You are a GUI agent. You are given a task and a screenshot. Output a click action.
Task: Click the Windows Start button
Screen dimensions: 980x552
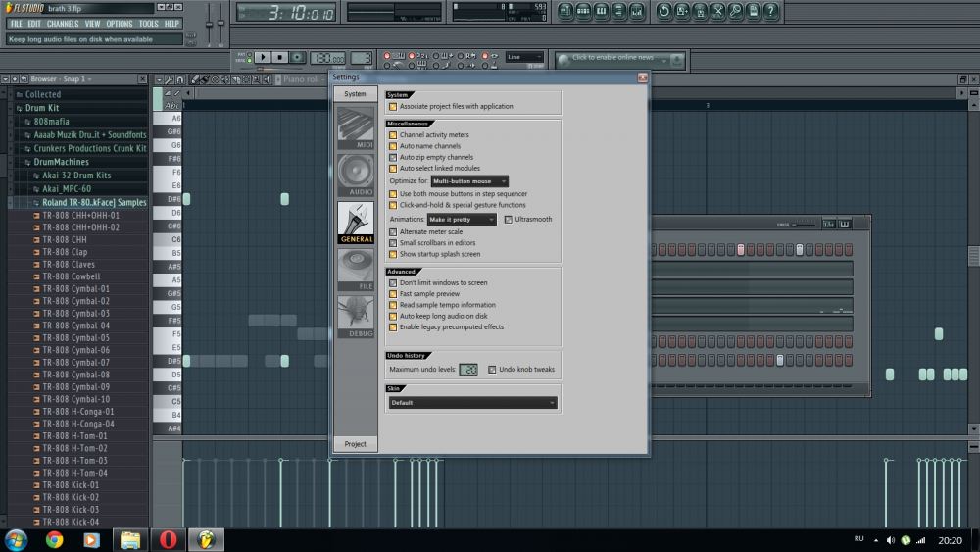click(x=16, y=539)
